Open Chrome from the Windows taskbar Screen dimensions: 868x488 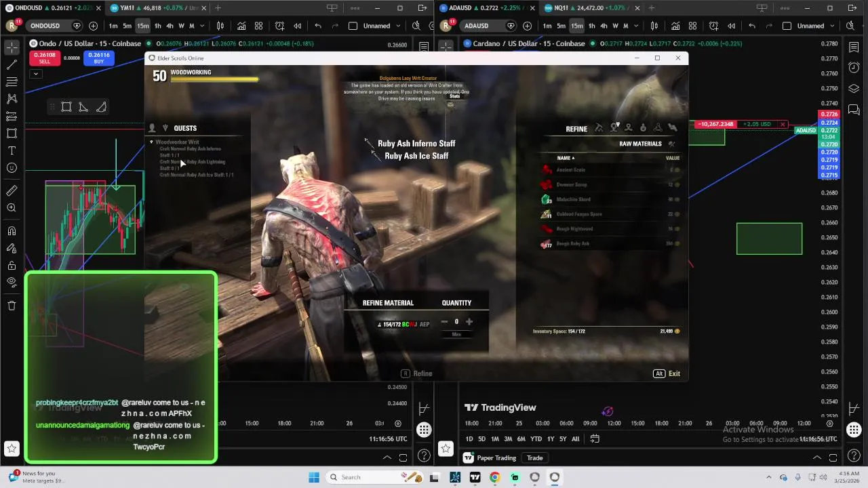point(494,477)
